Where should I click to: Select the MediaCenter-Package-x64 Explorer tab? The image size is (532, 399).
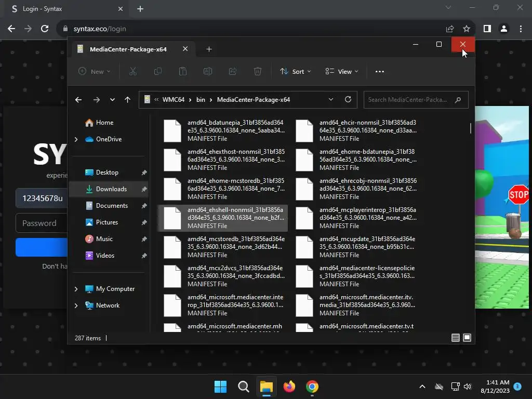[x=128, y=49]
